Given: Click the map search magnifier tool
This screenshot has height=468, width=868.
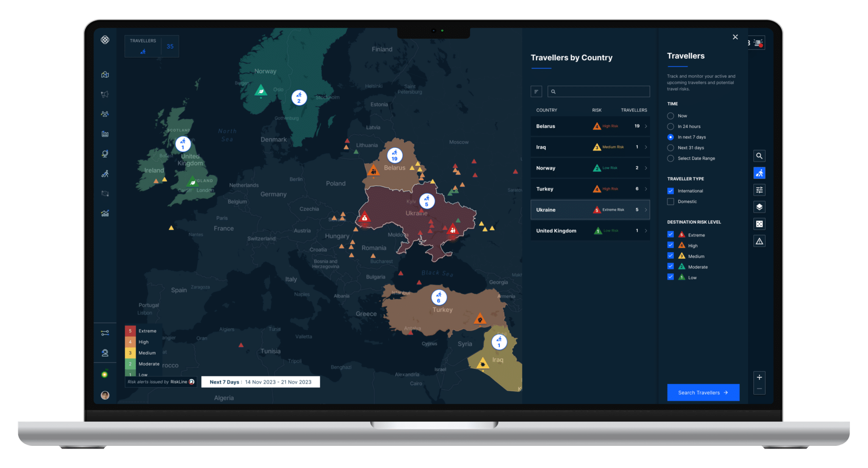Looking at the screenshot, I should pos(759,156).
